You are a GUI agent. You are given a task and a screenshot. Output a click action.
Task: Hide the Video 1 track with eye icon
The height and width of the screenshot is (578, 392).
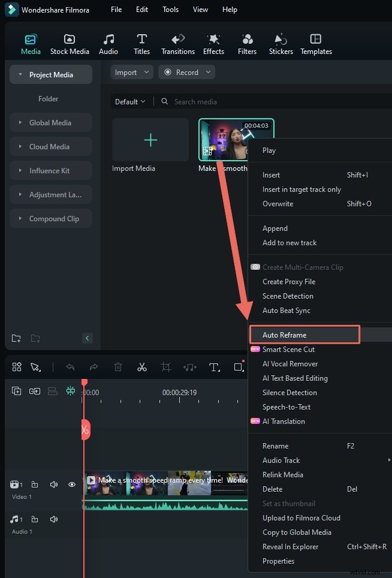[x=72, y=484]
